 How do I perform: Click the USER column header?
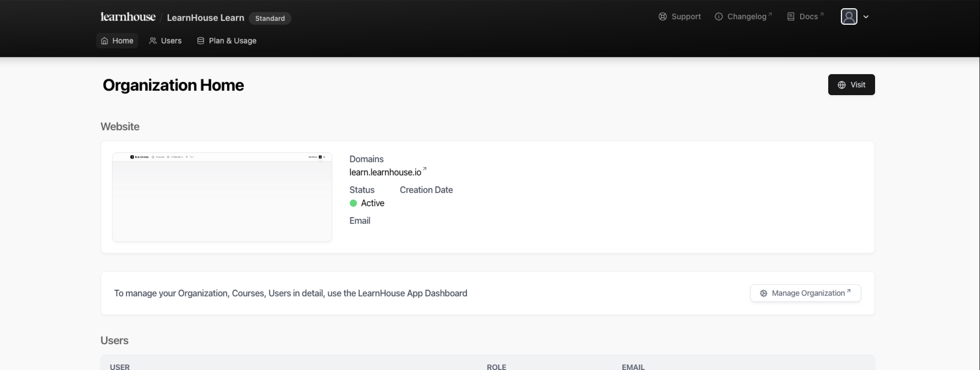pos(120,367)
